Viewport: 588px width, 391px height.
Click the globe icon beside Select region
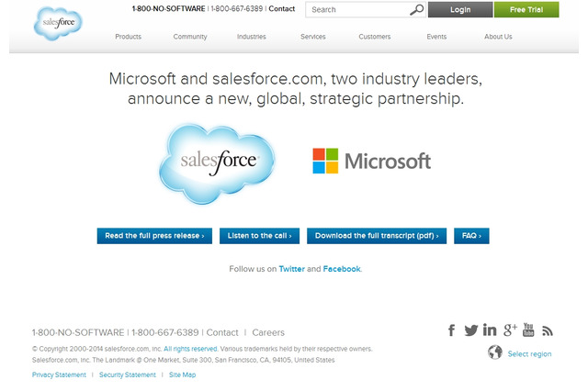point(495,352)
